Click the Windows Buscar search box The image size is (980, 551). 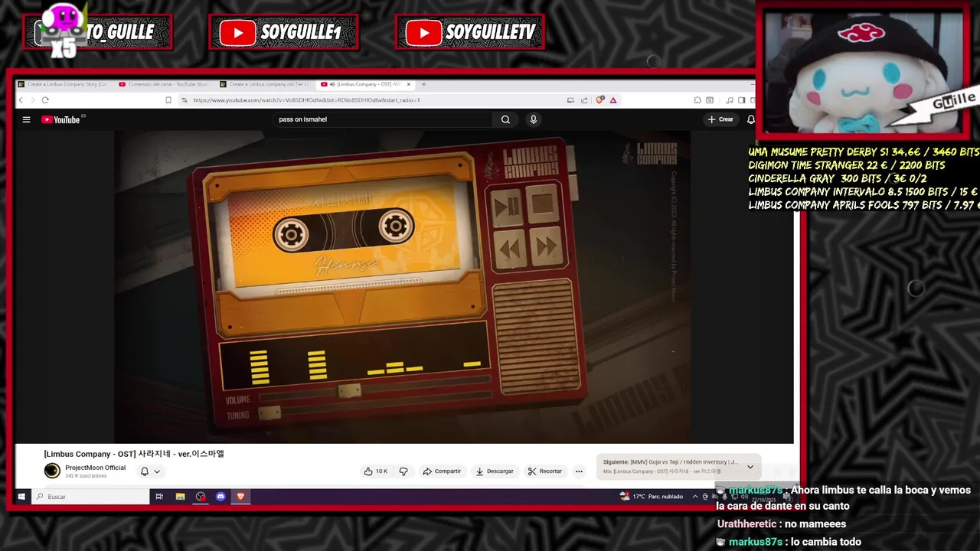tap(91, 497)
